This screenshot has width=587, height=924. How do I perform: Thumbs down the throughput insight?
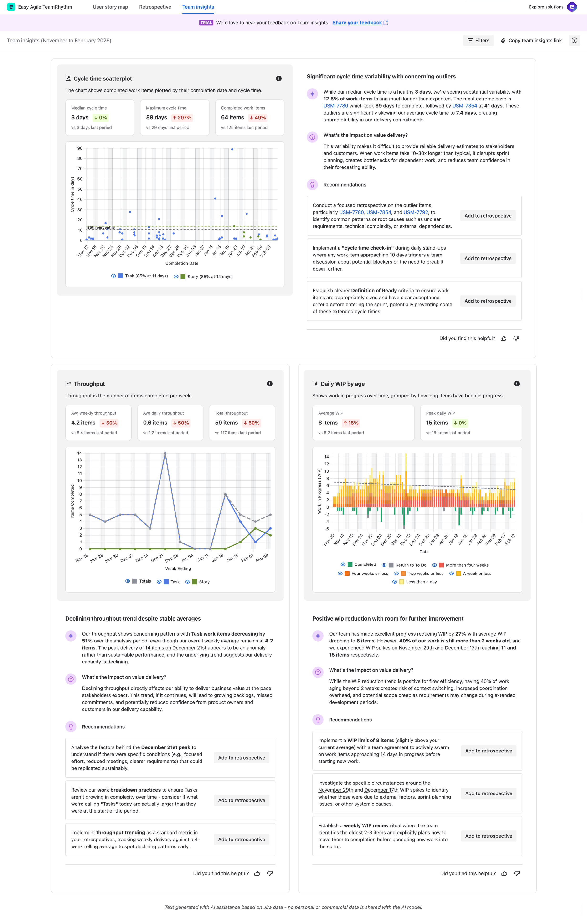coord(269,873)
